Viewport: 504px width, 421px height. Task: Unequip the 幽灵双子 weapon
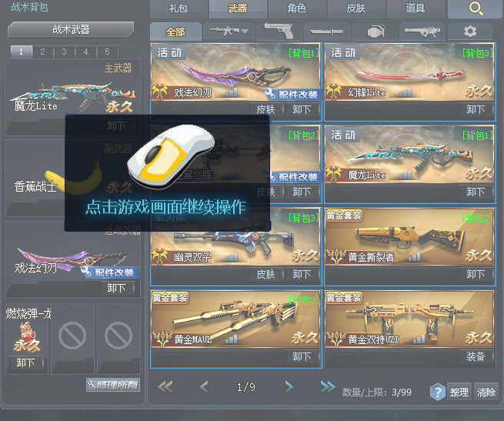pos(302,274)
